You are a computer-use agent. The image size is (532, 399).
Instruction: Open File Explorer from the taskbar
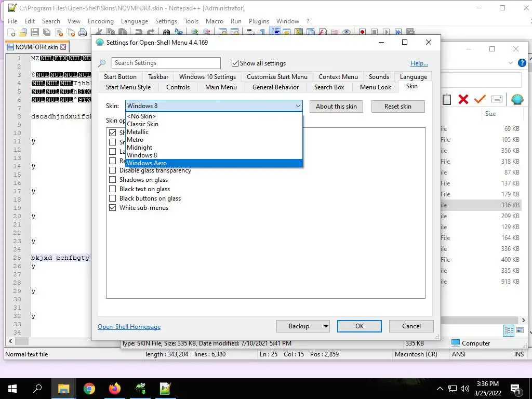coord(64,389)
